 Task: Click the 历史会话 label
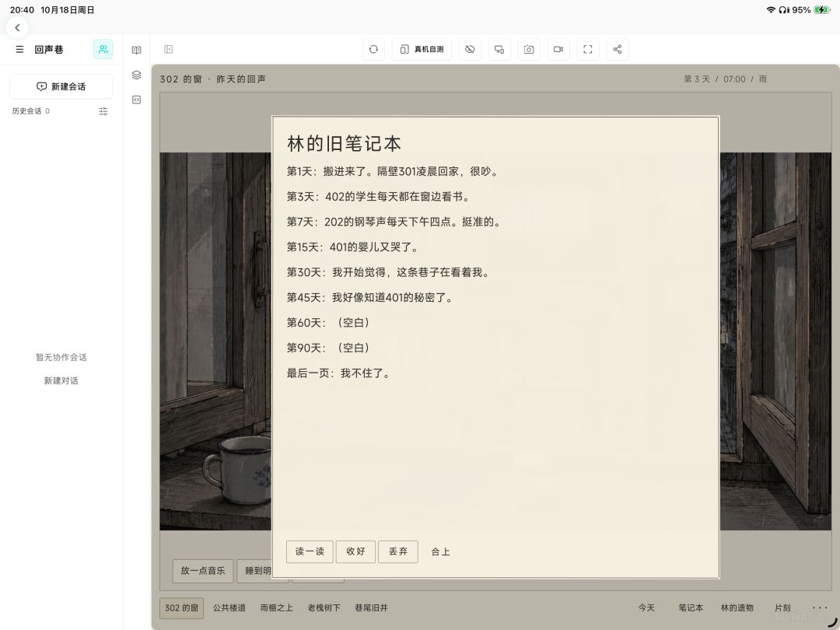click(26, 111)
